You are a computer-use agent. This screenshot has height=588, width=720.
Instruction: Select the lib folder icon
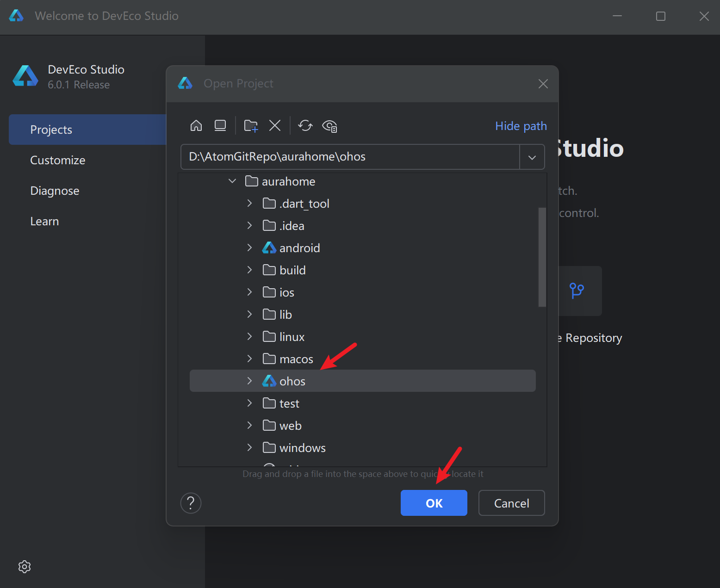coord(269,314)
